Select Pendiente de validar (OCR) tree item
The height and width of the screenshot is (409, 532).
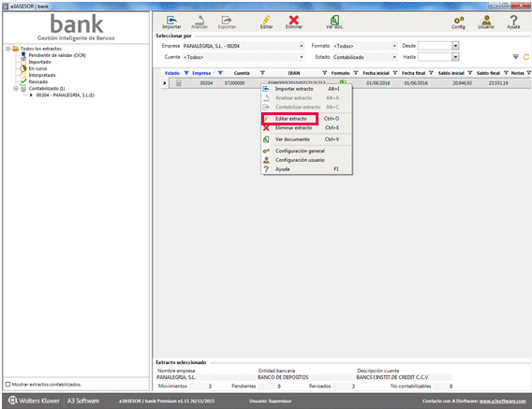56,55
